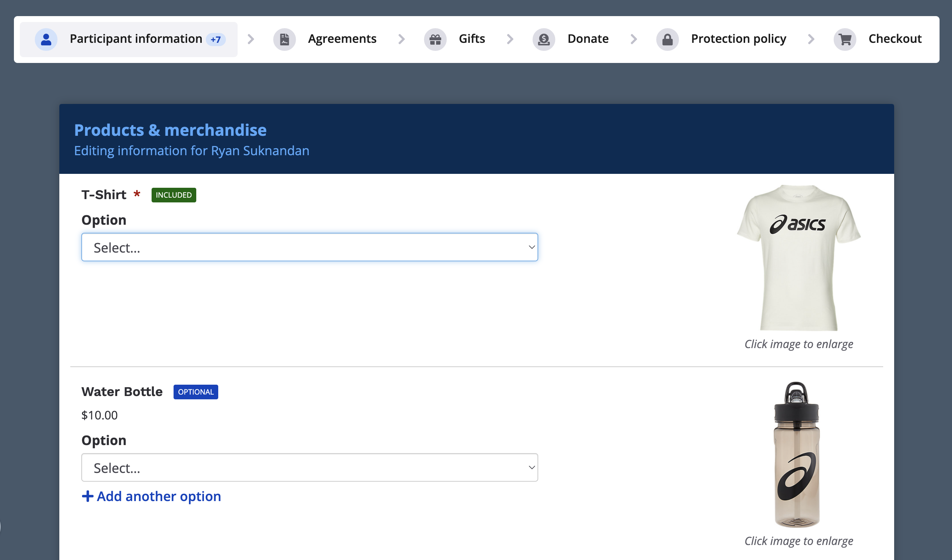
Task: Click the Gifts present icon
Action: pos(435,39)
